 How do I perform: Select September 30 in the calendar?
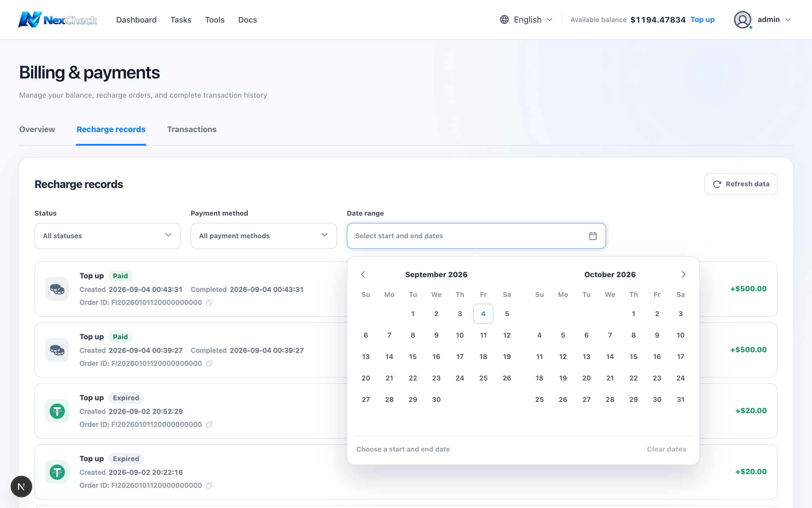tap(436, 400)
